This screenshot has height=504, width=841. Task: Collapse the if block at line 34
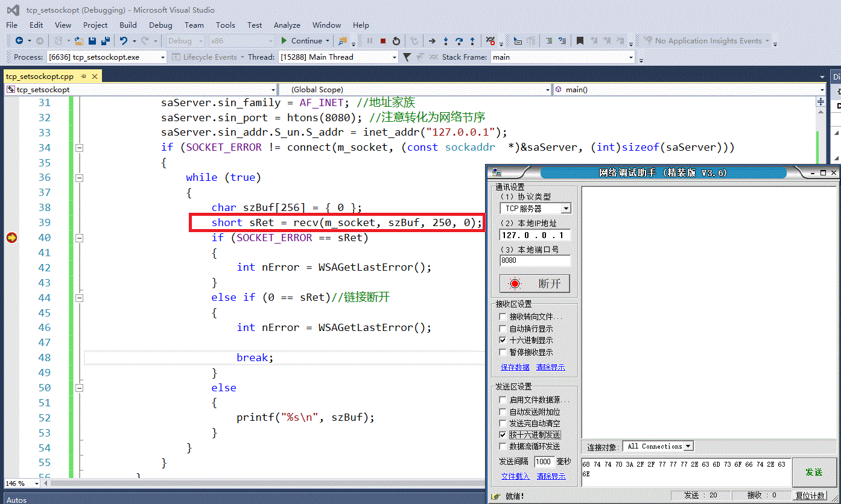pyautogui.click(x=79, y=148)
